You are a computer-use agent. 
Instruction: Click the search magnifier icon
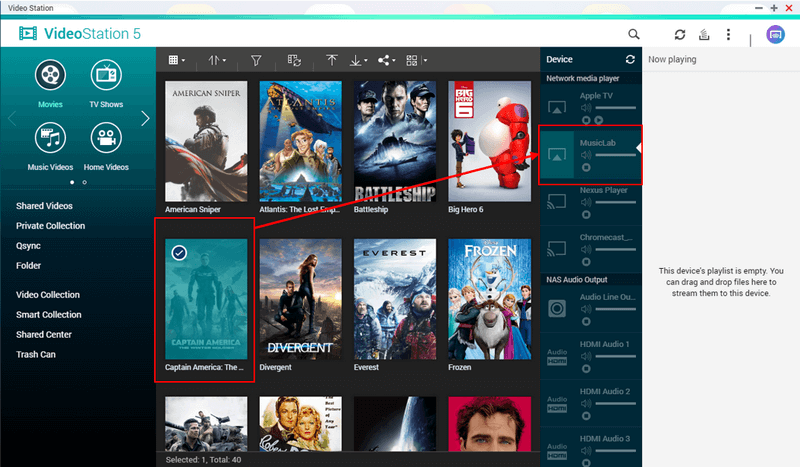click(x=634, y=34)
